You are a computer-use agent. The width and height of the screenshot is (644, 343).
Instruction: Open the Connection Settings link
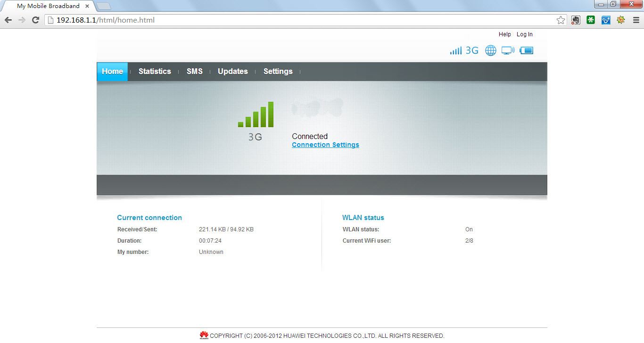(325, 145)
